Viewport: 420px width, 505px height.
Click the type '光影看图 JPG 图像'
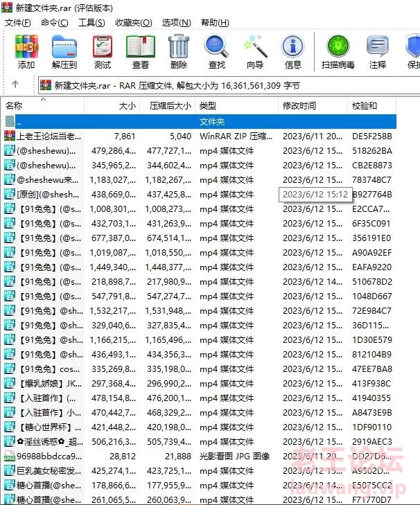pyautogui.click(x=235, y=457)
